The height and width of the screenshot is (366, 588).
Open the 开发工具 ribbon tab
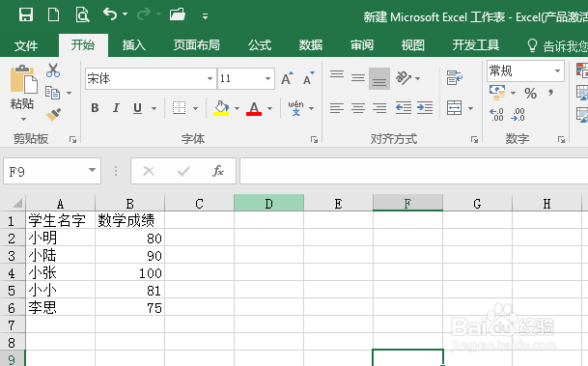point(475,45)
